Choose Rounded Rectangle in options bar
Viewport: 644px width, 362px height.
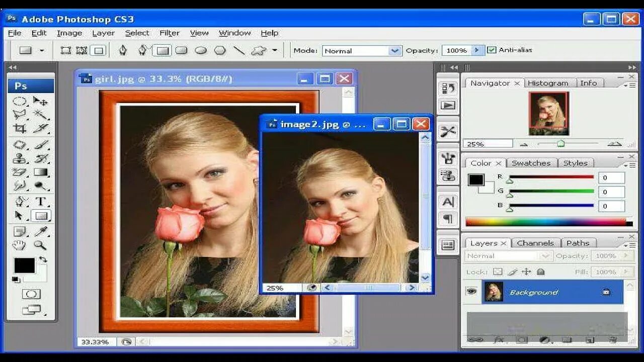click(181, 50)
